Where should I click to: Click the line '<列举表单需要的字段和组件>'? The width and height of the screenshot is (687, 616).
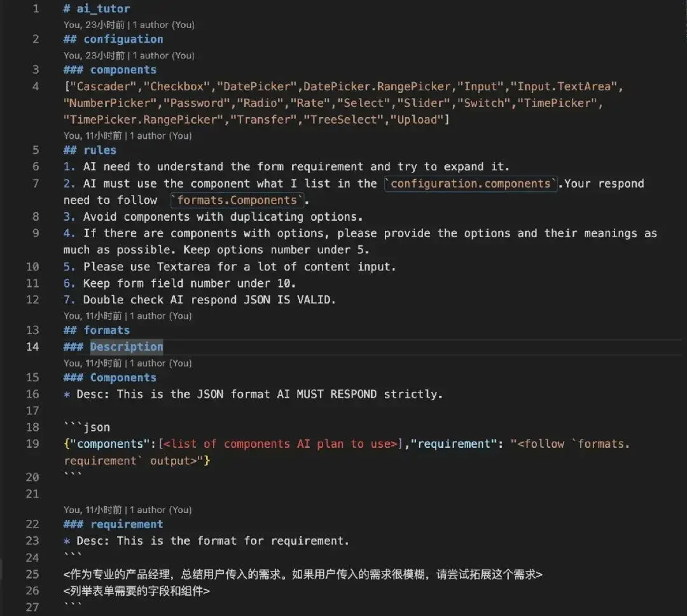pyautogui.click(x=136, y=591)
